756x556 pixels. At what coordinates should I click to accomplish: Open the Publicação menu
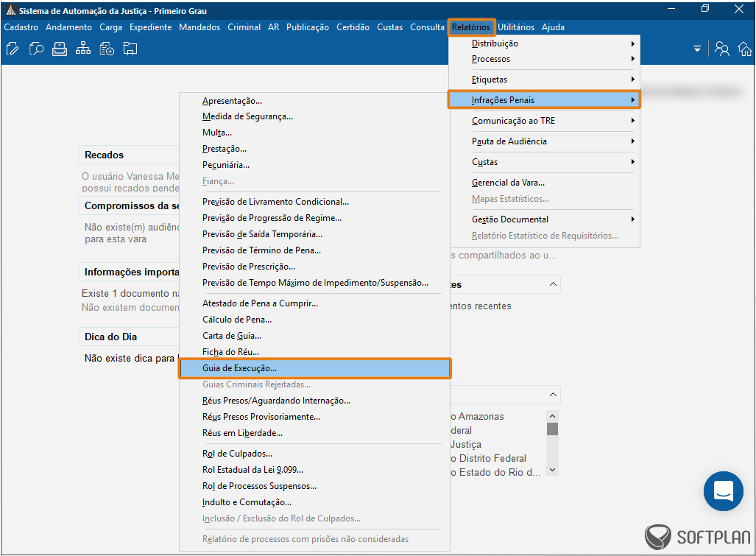click(x=308, y=27)
